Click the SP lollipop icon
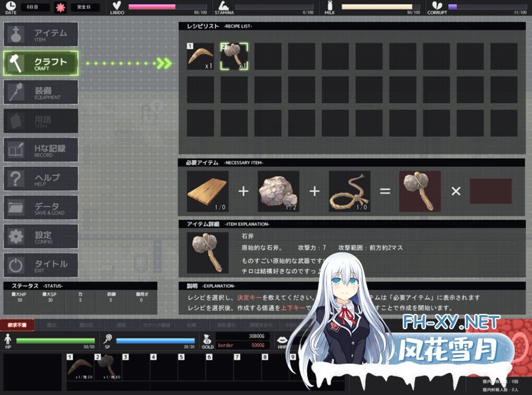 [x=108, y=339]
